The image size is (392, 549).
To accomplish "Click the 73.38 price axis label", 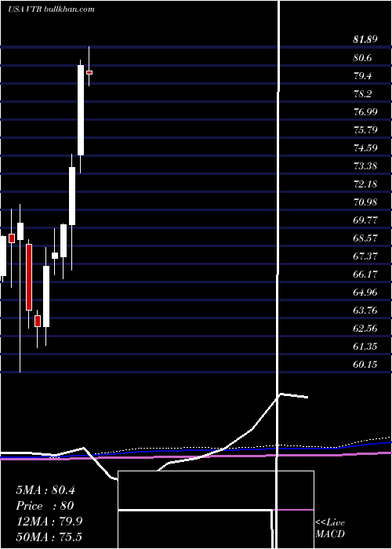I will coord(365,165).
